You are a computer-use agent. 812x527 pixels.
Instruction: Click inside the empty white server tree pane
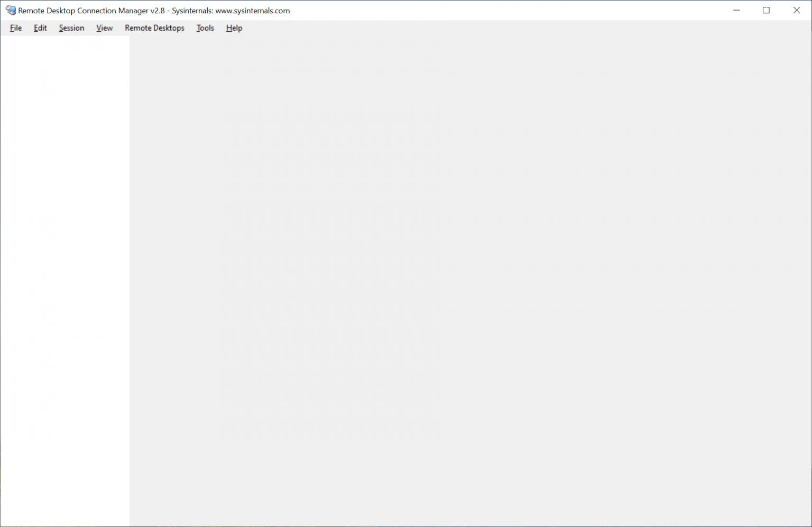[64, 265]
